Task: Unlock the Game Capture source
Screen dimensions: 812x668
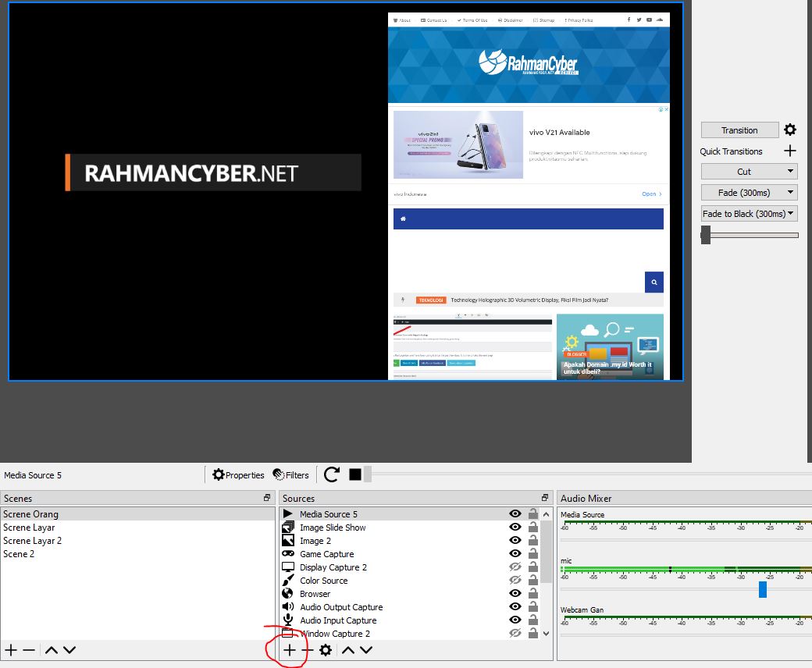Action: (532, 554)
